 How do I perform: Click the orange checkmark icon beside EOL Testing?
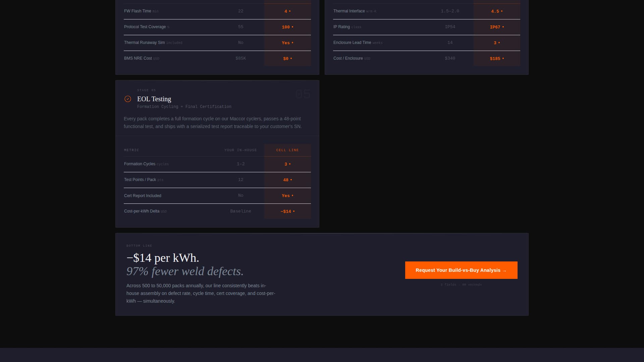(128, 99)
